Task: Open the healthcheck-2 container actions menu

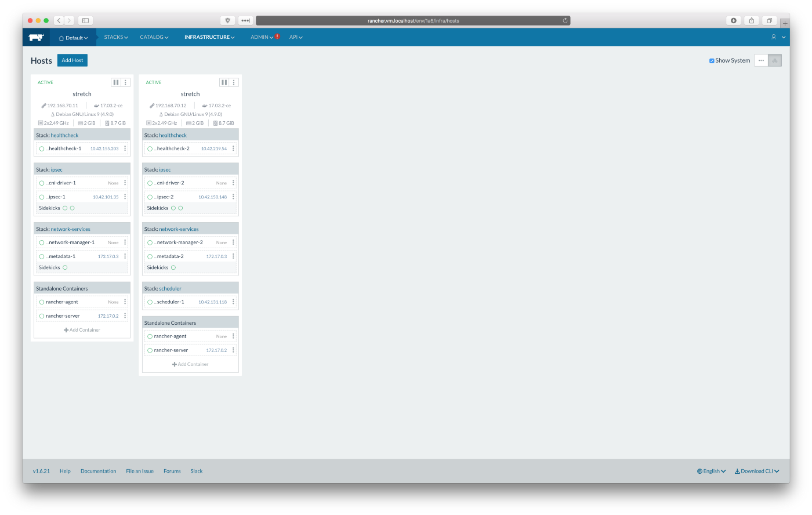Action: click(233, 148)
